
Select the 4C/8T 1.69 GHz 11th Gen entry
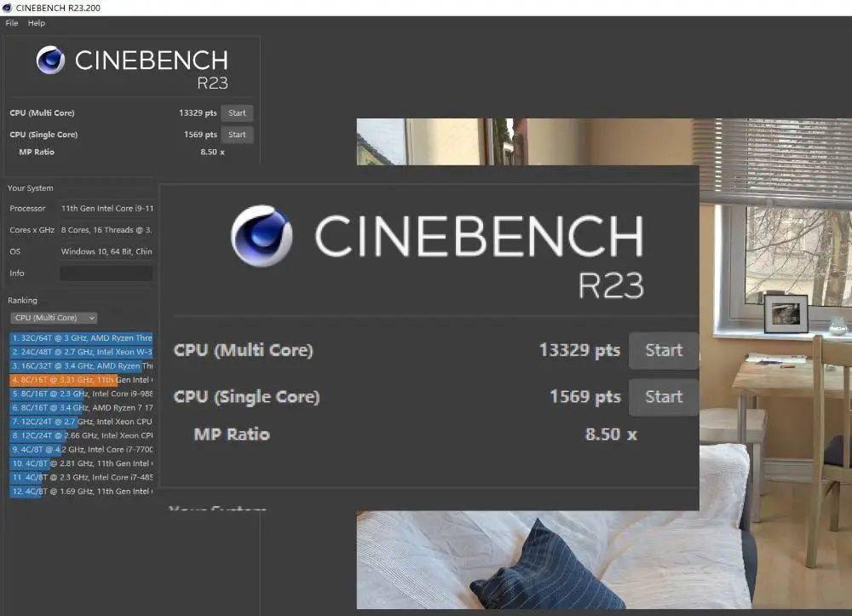[x=82, y=492]
